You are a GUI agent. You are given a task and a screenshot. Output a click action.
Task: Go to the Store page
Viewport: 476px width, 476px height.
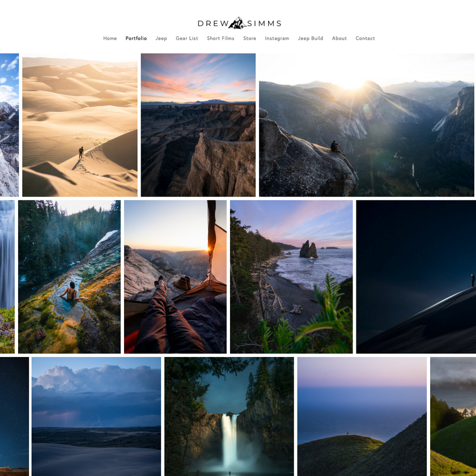tap(249, 38)
